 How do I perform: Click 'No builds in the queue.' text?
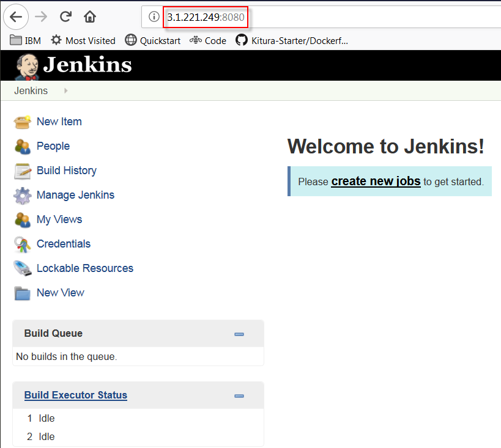pos(67,356)
